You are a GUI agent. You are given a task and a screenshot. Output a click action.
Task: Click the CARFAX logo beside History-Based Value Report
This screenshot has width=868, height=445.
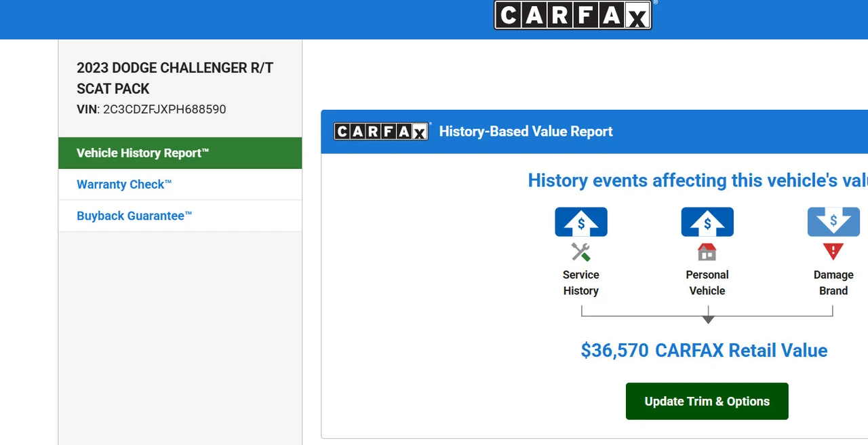(382, 131)
